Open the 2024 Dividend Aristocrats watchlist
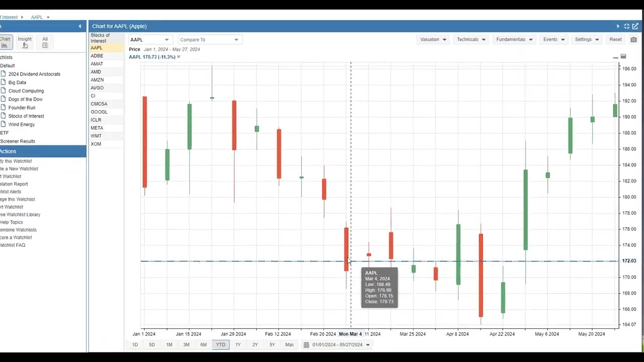Image resolution: width=644 pixels, height=362 pixels. [34, 74]
